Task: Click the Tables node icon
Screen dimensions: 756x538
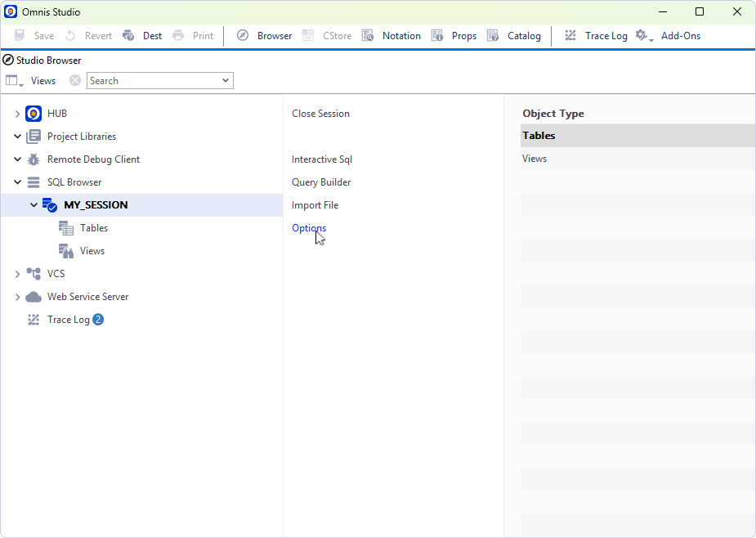Action: click(66, 228)
